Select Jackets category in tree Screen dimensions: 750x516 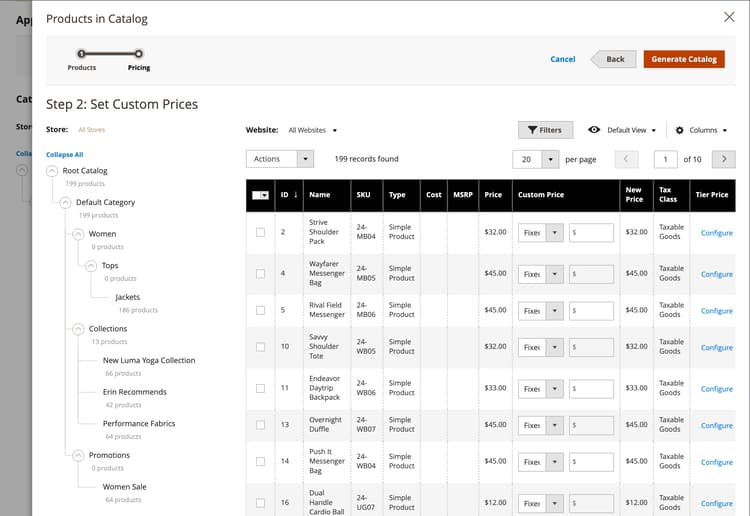pos(128,297)
